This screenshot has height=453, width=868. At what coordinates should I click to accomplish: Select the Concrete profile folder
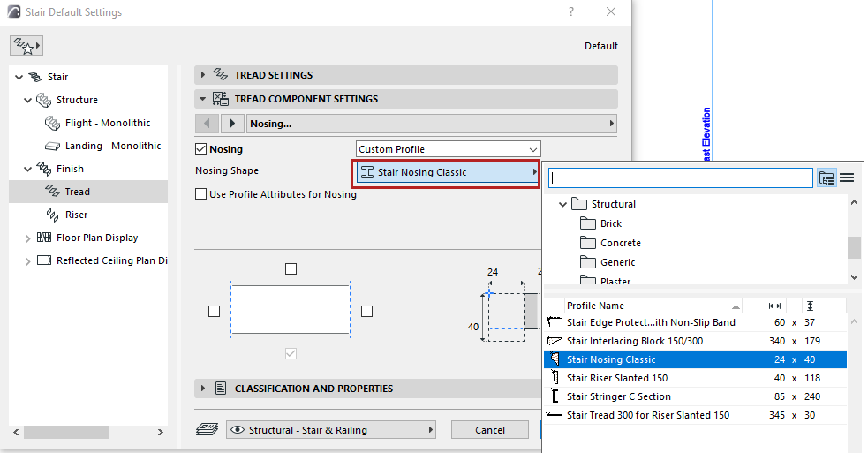point(620,243)
